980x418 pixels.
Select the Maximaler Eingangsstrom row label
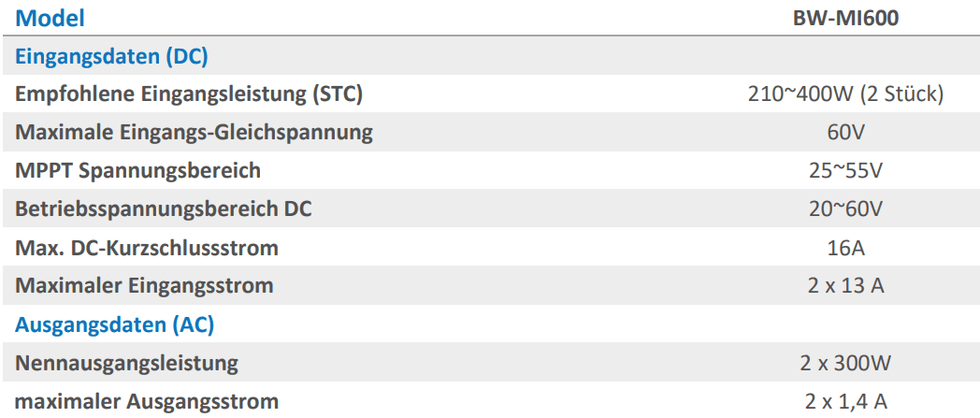click(x=144, y=286)
